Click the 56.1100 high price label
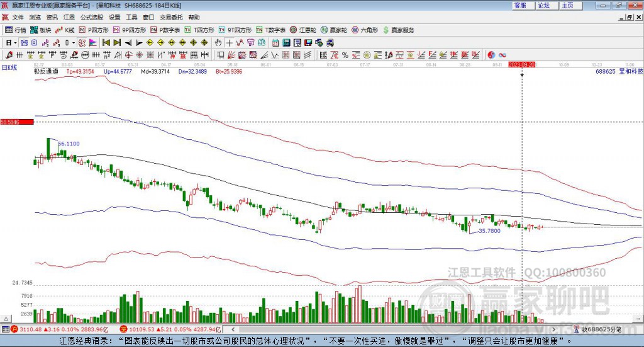 [69, 144]
